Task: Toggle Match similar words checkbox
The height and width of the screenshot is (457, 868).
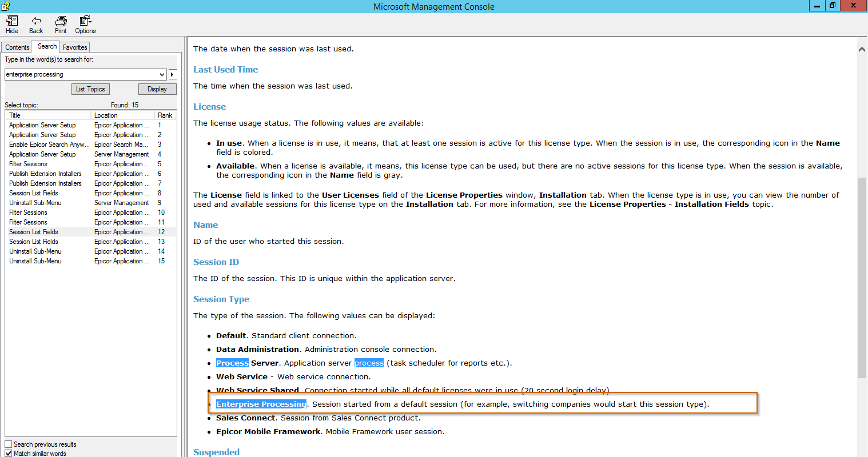Action: pyautogui.click(x=8, y=453)
